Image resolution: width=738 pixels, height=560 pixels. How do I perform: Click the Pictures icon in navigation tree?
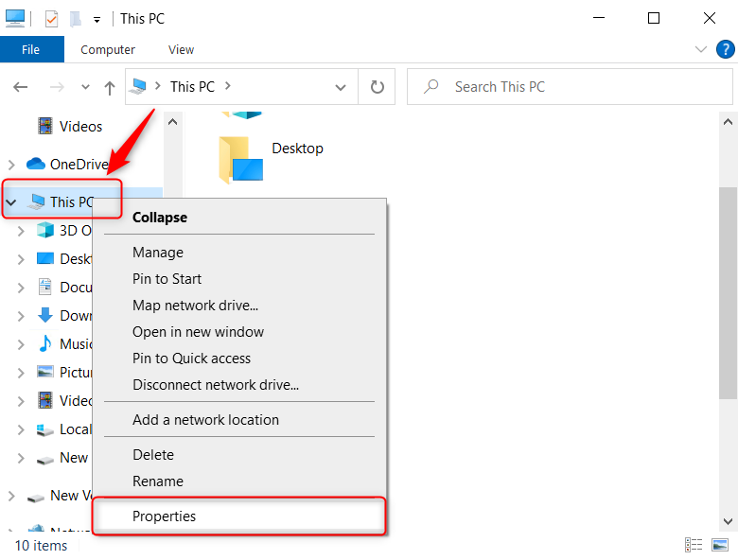pos(45,372)
